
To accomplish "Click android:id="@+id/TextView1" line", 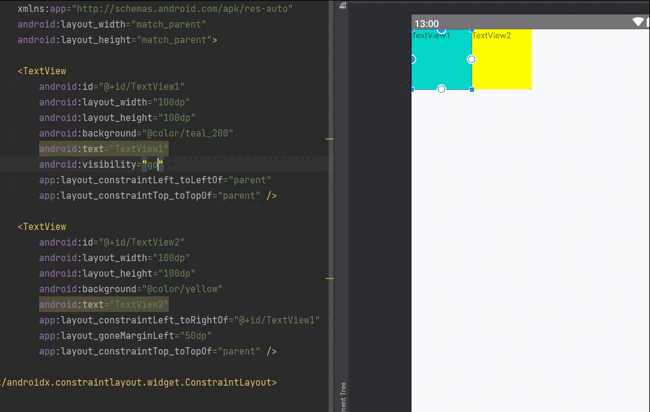I will click(112, 87).
